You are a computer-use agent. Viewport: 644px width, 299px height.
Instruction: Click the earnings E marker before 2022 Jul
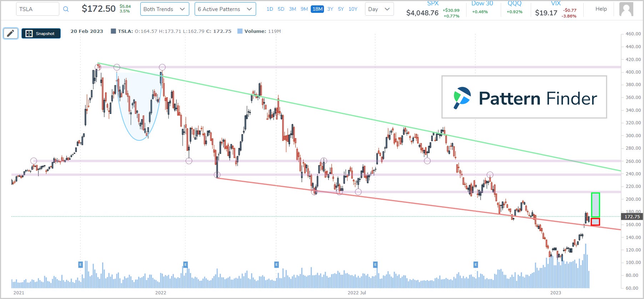(x=276, y=265)
